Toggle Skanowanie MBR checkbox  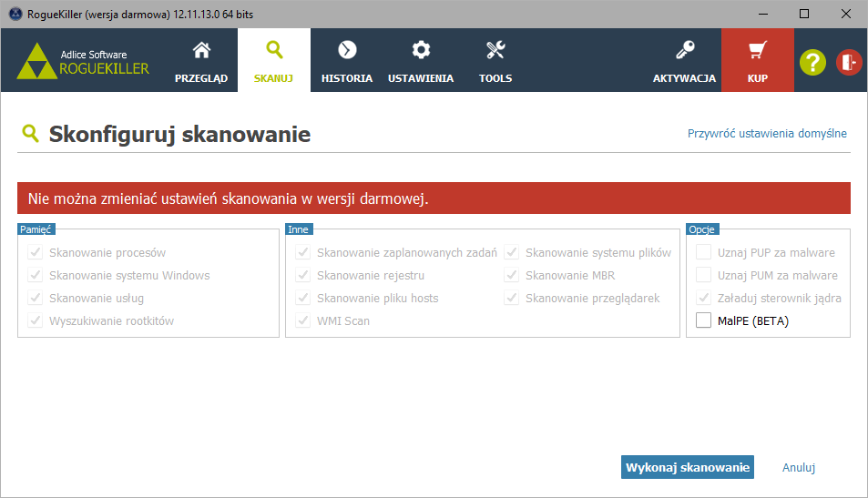pos(512,275)
